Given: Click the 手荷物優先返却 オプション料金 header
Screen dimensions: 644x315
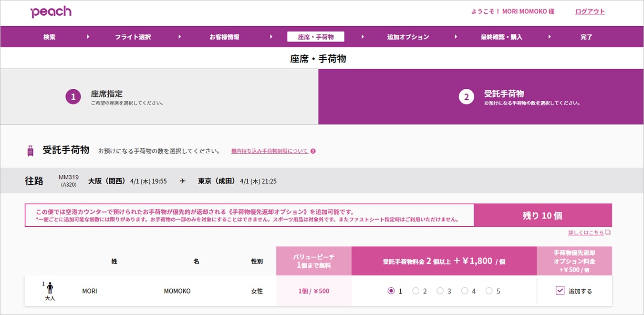Looking at the screenshot, I should point(574,261).
